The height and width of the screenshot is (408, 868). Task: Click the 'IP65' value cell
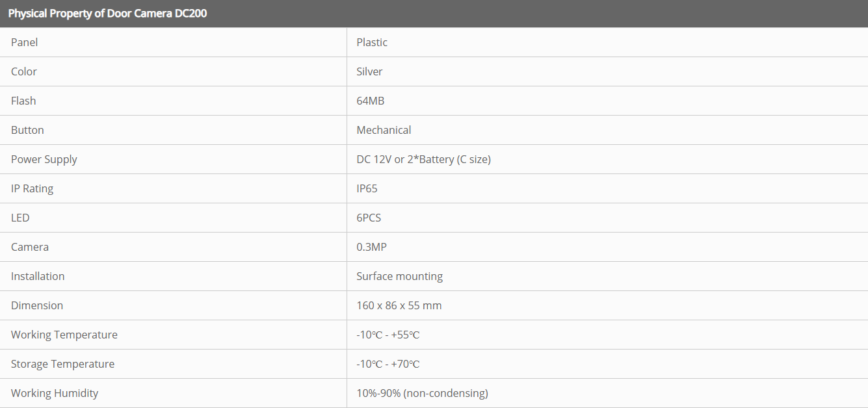coord(367,188)
